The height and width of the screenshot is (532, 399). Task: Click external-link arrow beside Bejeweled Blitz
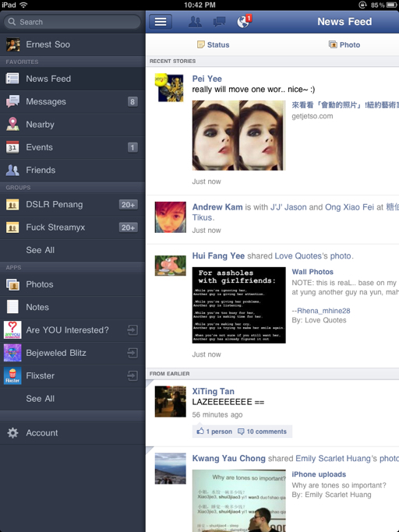coord(132,353)
